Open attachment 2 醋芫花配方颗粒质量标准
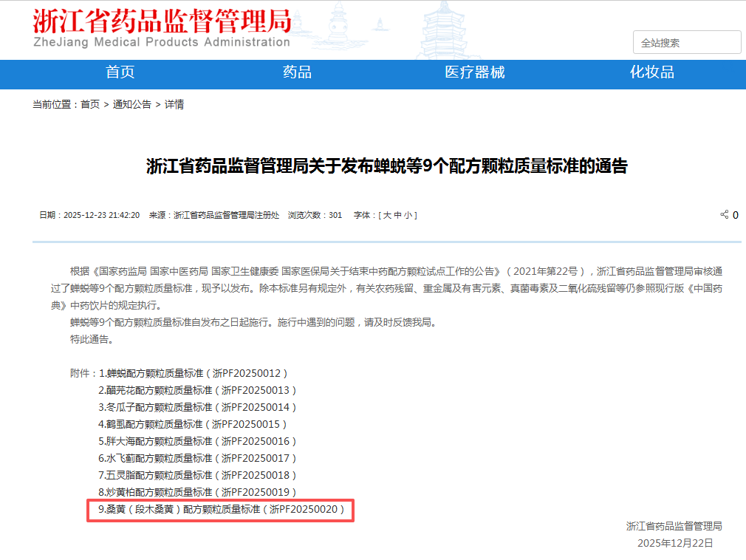746x560 pixels. pyautogui.click(x=197, y=391)
